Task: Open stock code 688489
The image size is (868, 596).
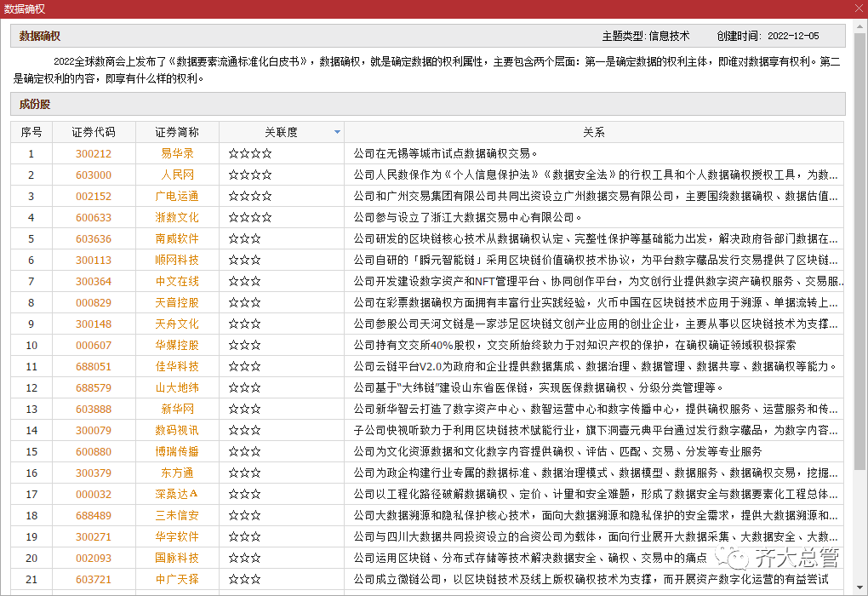Action: point(94,516)
